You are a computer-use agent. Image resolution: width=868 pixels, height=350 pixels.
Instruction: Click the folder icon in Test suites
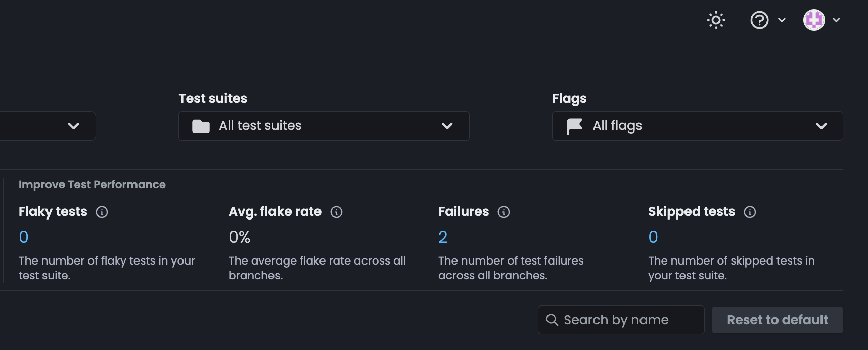[x=201, y=126]
